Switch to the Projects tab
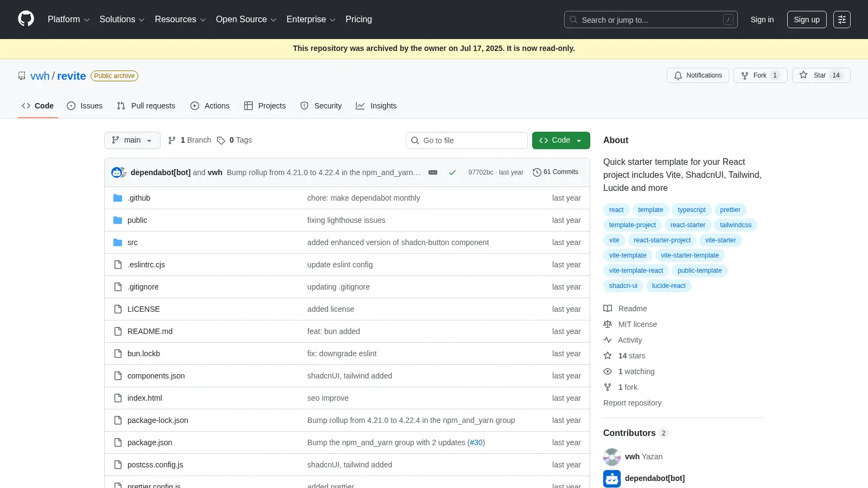 click(265, 106)
